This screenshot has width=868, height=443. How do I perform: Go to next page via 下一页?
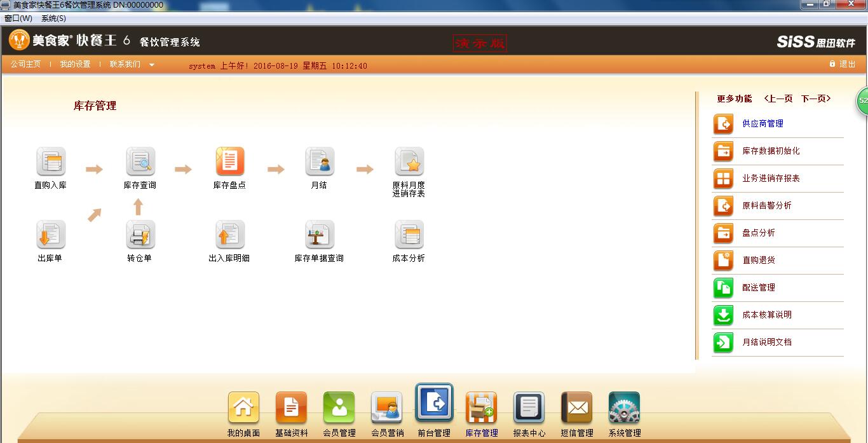pyautogui.click(x=816, y=99)
